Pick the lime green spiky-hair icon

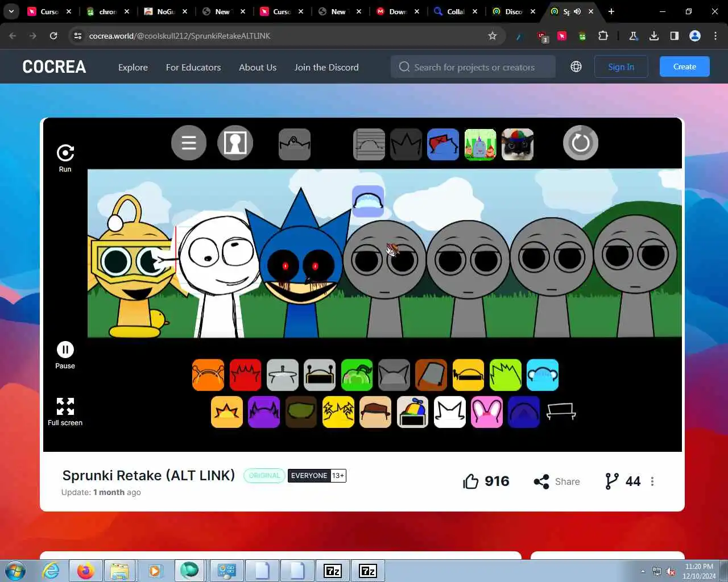[506, 375]
